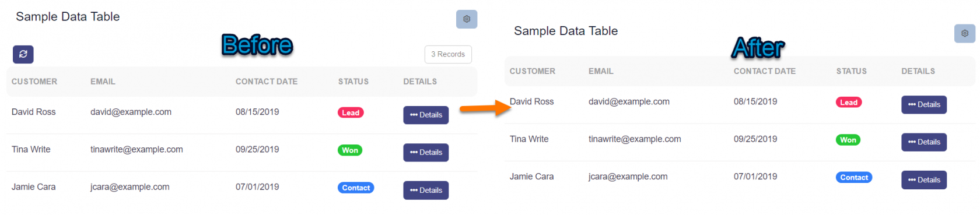Click the red Lead status badge in Before table
This screenshot has height=215, width=980.
[x=351, y=112]
